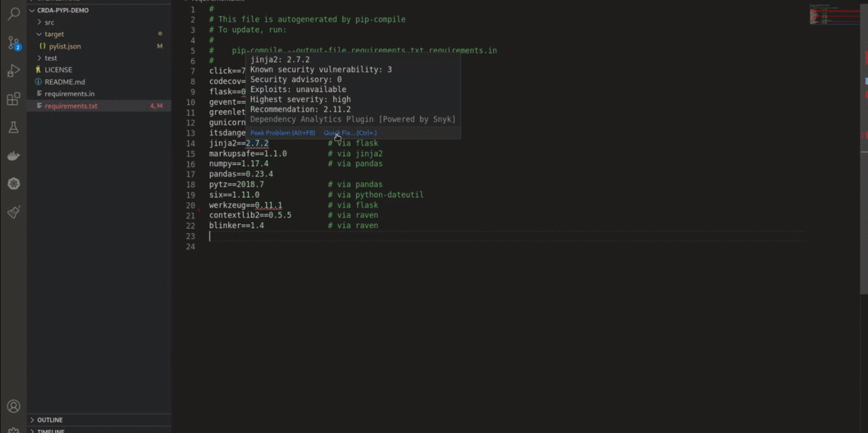This screenshot has width=868, height=433.
Task: Open the Testing flask view
Action: pos(13,127)
